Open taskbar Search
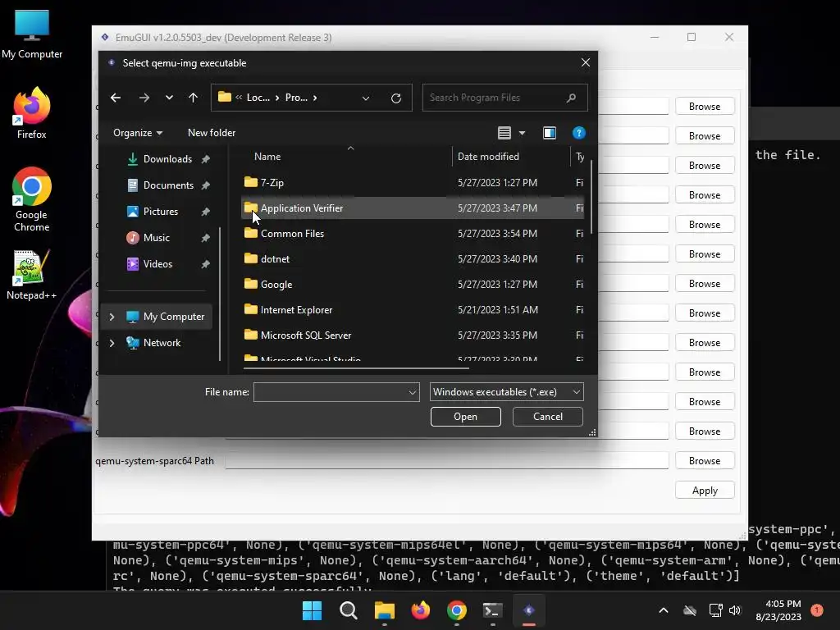This screenshot has height=630, width=840. click(x=348, y=610)
